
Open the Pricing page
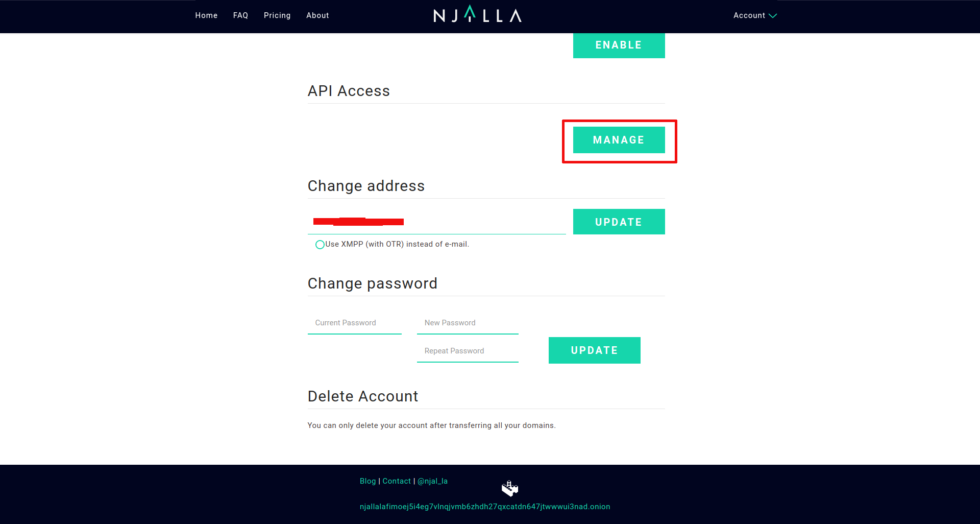tap(277, 15)
